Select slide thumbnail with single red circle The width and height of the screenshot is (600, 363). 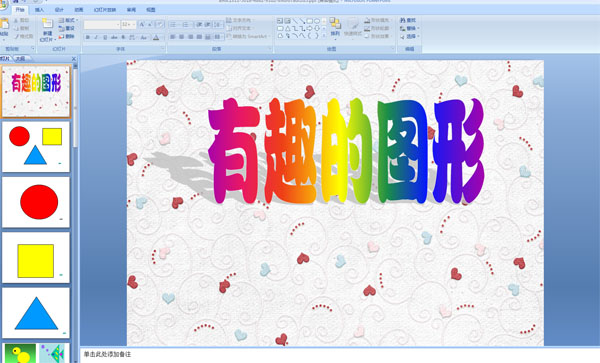pyautogui.click(x=36, y=202)
